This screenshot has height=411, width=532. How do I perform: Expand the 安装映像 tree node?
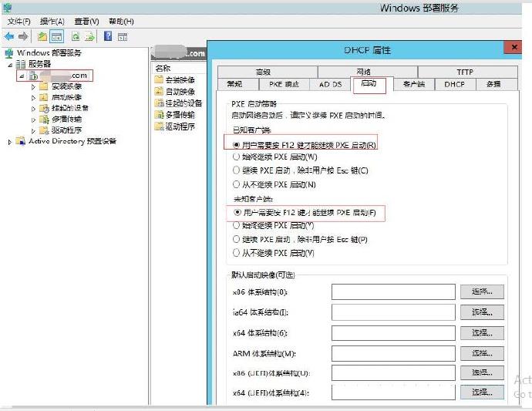coord(33,87)
